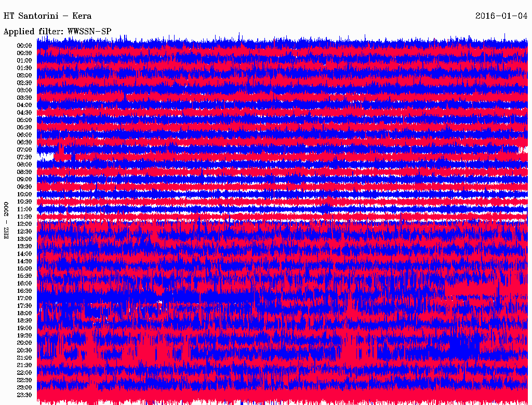The width and height of the screenshot is (532, 405).
Task: Select the 04:30 time row label
Action: click(24, 113)
